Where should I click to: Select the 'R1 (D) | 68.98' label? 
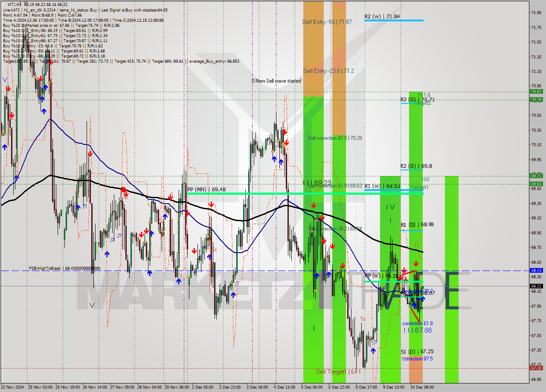(x=417, y=225)
